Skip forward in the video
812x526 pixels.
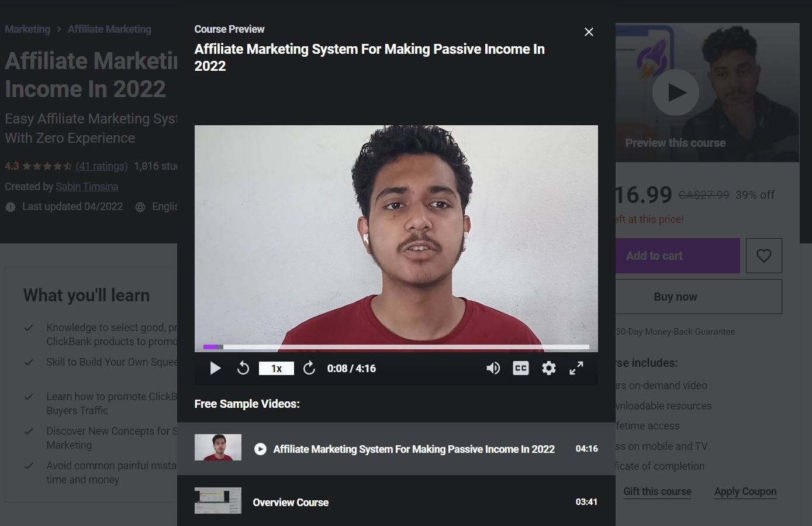tap(309, 368)
